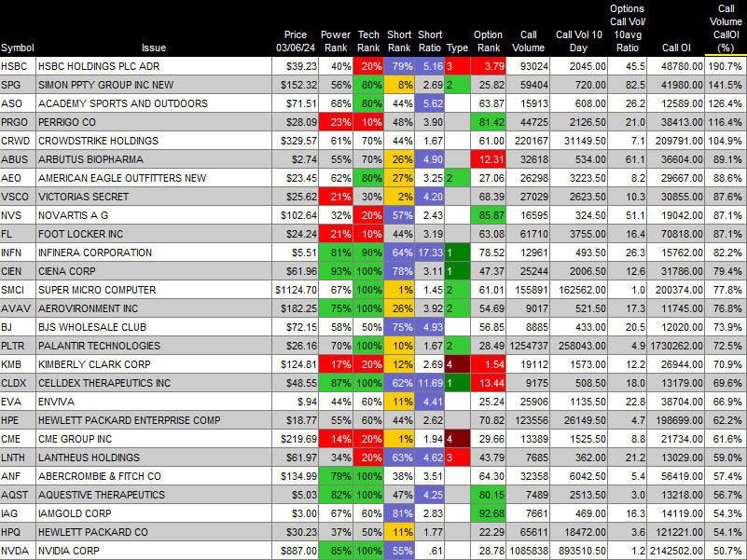Select the CIEN symbol cell
Viewport: 747px width, 560px height.
[x=18, y=271]
